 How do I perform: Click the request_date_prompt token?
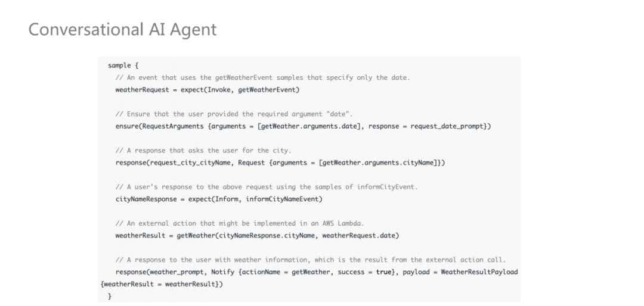click(x=449, y=126)
